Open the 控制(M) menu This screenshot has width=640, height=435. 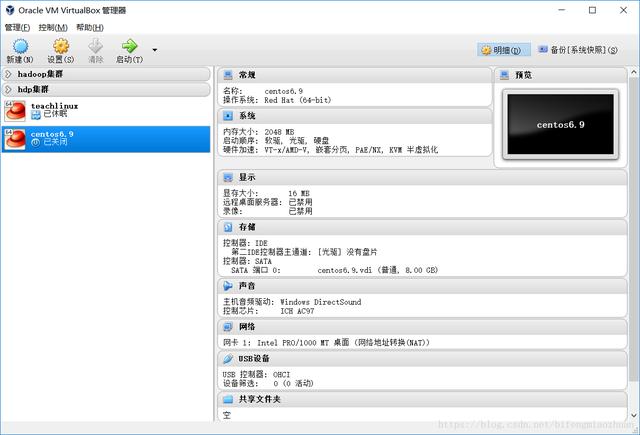[53, 27]
